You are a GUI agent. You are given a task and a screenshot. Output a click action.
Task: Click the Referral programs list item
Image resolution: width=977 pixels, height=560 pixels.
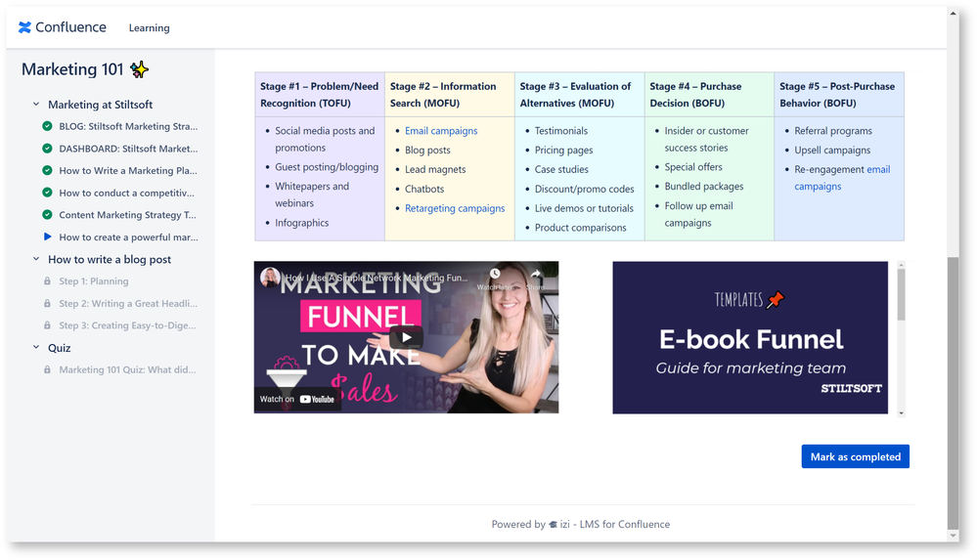[x=833, y=131]
